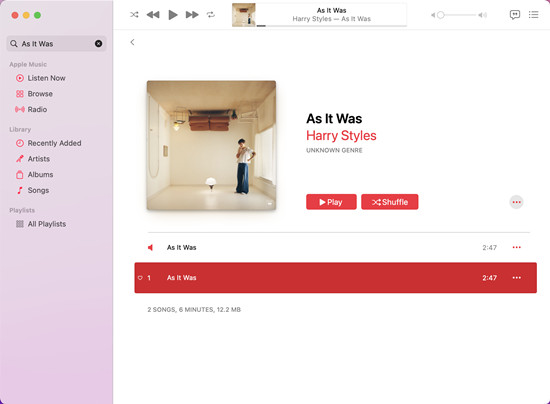Image resolution: width=550 pixels, height=404 pixels.
Task: Select the first As It Was track row
Action: (336, 248)
